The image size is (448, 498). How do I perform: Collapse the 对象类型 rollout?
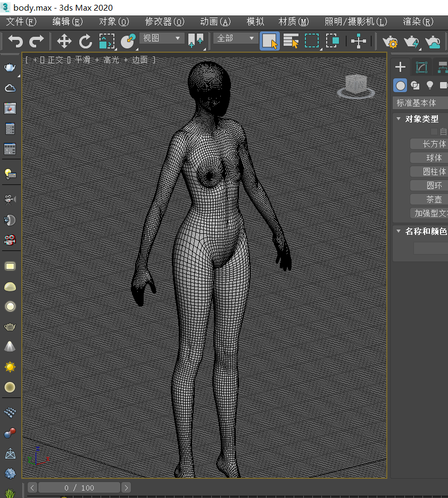pos(399,119)
